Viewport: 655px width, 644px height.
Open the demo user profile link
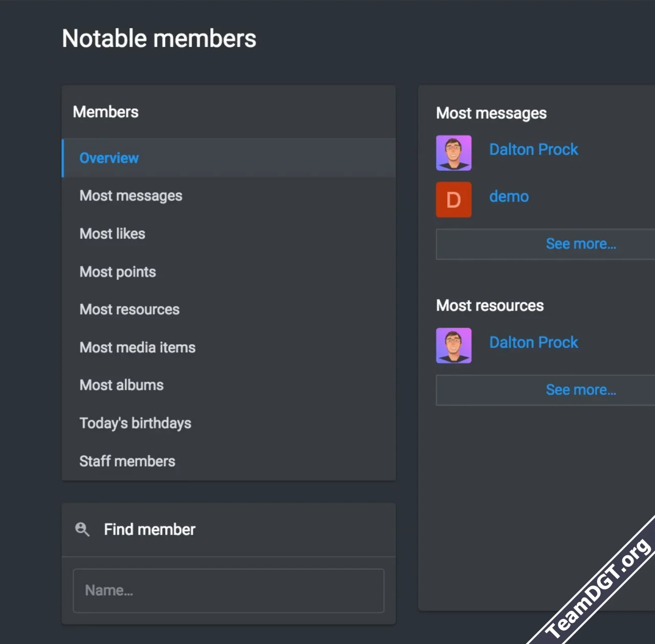[x=509, y=196]
